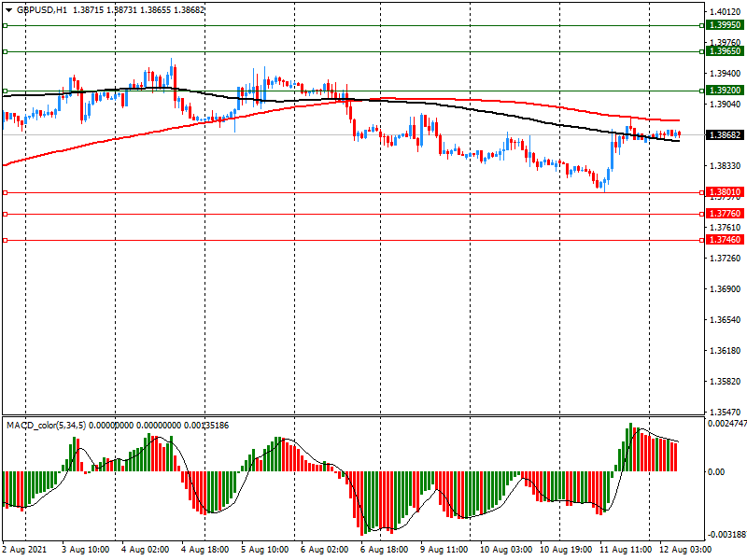Click the 6 Aug 18:00 time label

coord(385,550)
